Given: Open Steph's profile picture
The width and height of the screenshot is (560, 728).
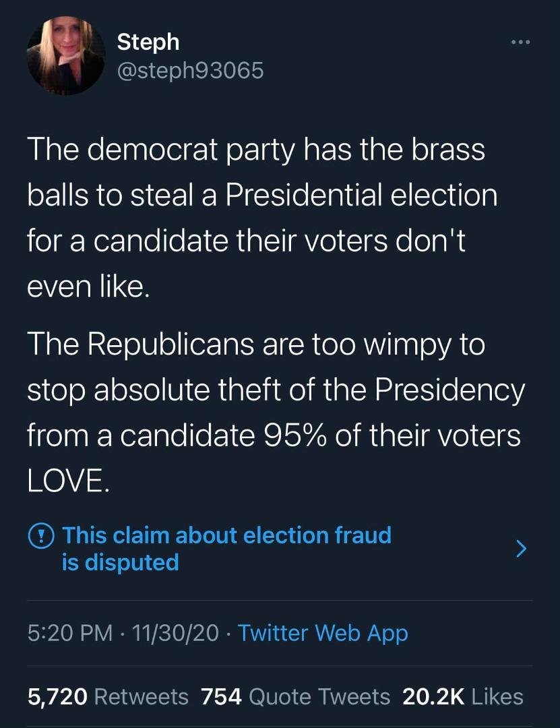Looking at the screenshot, I should pyautogui.click(x=66, y=56).
